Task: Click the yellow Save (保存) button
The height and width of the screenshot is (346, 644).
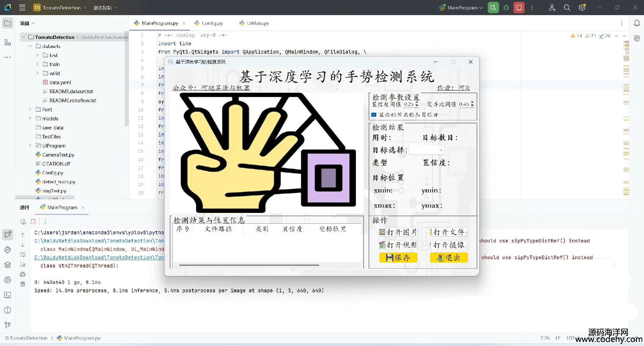Action: coord(398,257)
